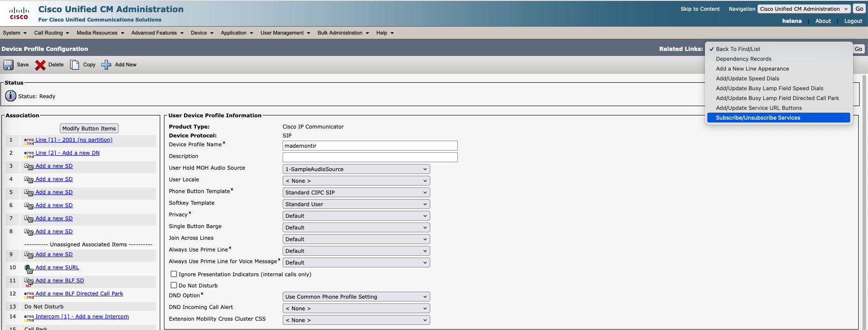Check the Do Not Disturb checkbox
Screen dimensions: 868x330
[174, 286]
